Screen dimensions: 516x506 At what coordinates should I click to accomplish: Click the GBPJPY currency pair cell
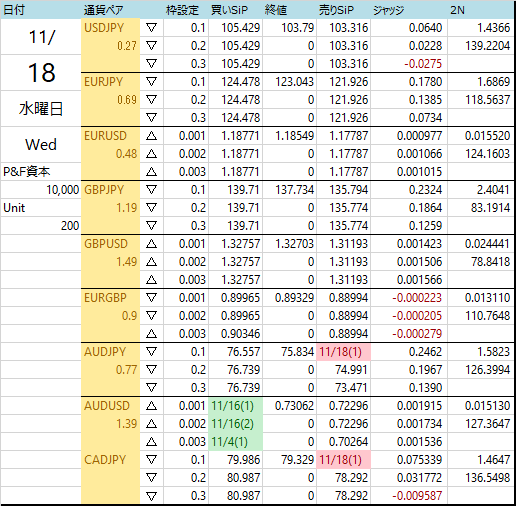click(110, 190)
